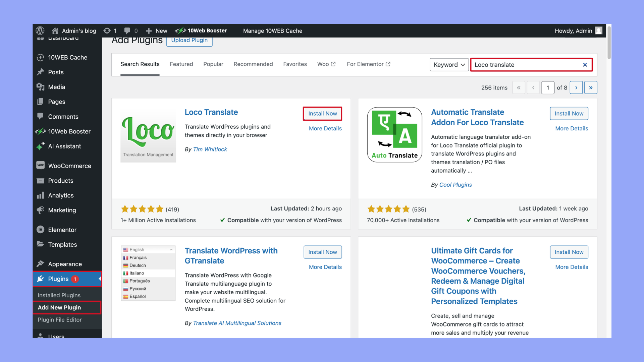Go to next page of results

(576, 87)
